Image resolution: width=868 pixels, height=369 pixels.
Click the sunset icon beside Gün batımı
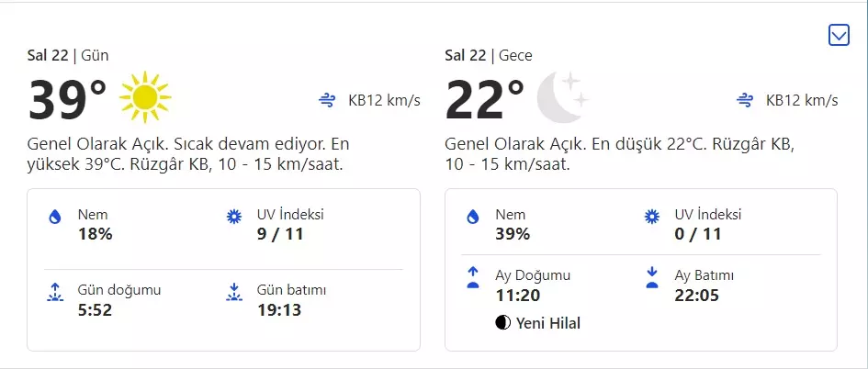click(x=234, y=292)
